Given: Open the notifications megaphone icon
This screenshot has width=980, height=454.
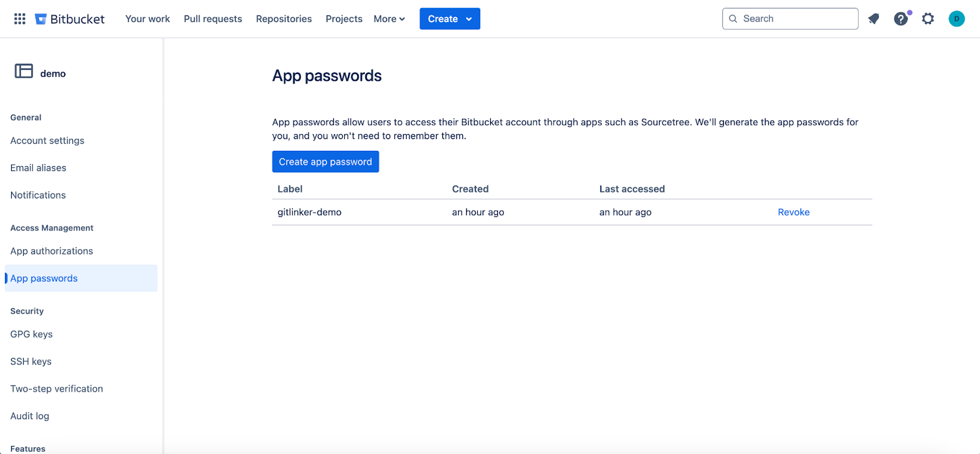Looking at the screenshot, I should point(873,19).
